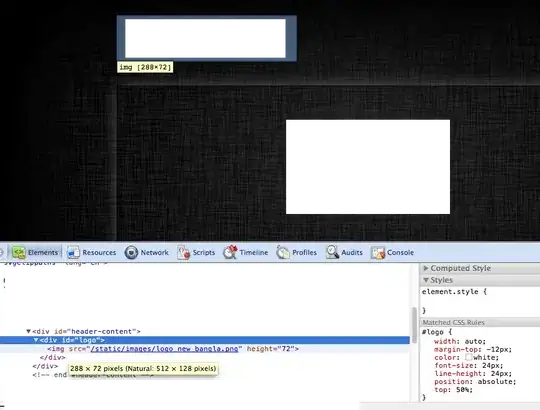Screen dimensions: 540x410
Task: Select the div id="logo" row
Action: coord(205,340)
